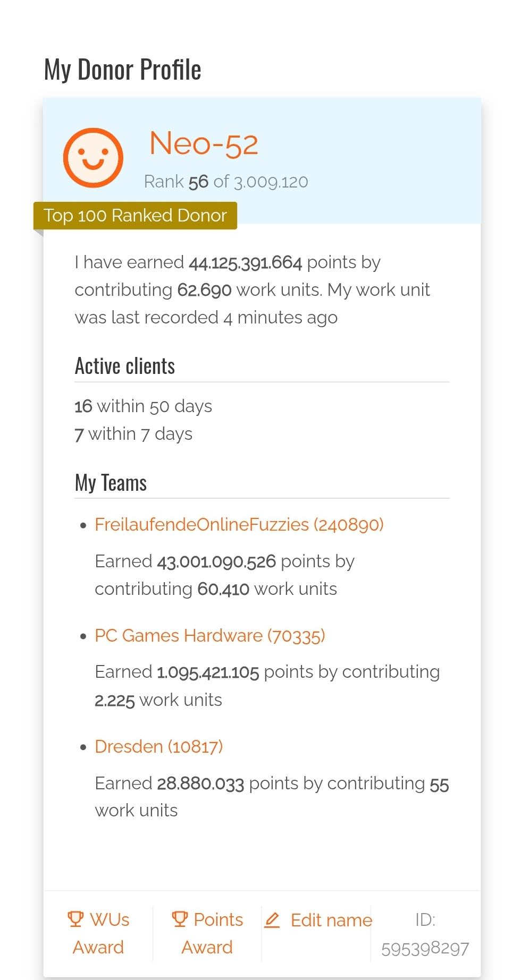Click the 44.125.391.664 total points figure
Viewport: 521px width, 980px height.
pyautogui.click(x=245, y=262)
